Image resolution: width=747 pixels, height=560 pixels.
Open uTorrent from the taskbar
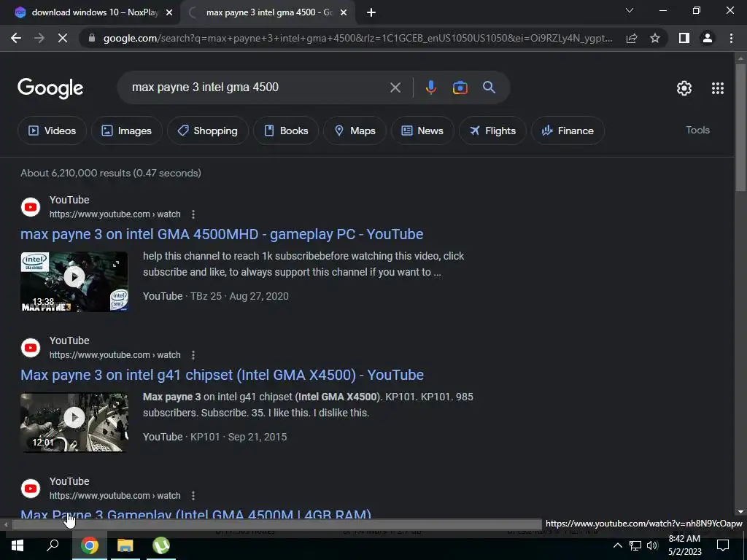pos(161,545)
